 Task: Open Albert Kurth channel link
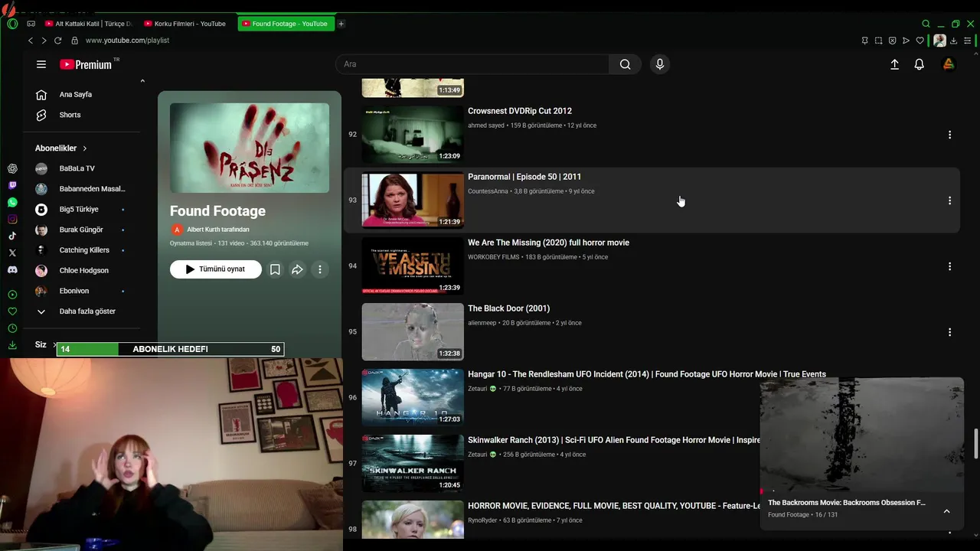pos(218,230)
